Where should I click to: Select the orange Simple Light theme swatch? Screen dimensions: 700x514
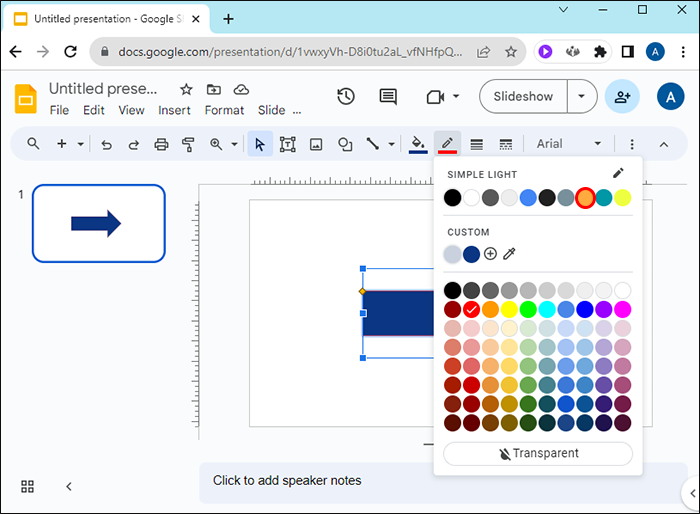[x=585, y=198]
